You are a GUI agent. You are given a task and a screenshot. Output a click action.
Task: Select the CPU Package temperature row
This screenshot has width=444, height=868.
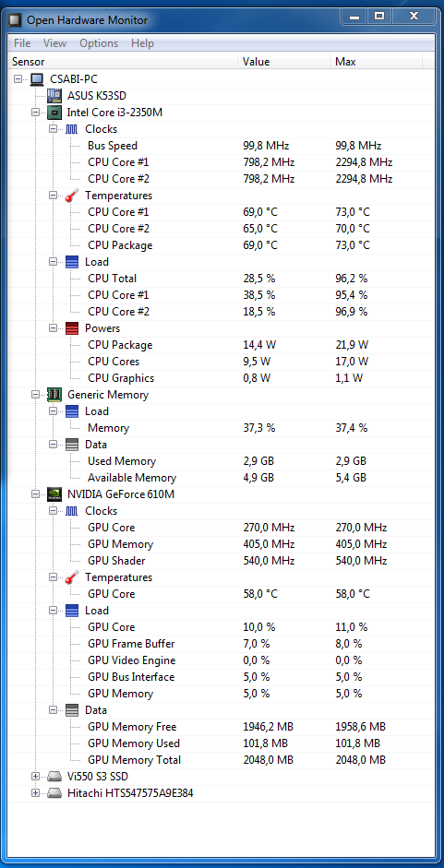point(222,245)
